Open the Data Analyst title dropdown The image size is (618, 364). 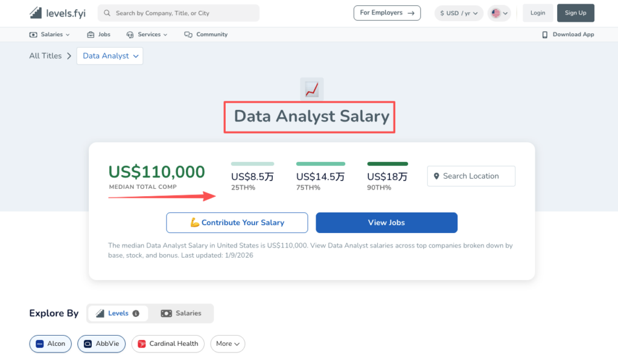[x=109, y=56]
